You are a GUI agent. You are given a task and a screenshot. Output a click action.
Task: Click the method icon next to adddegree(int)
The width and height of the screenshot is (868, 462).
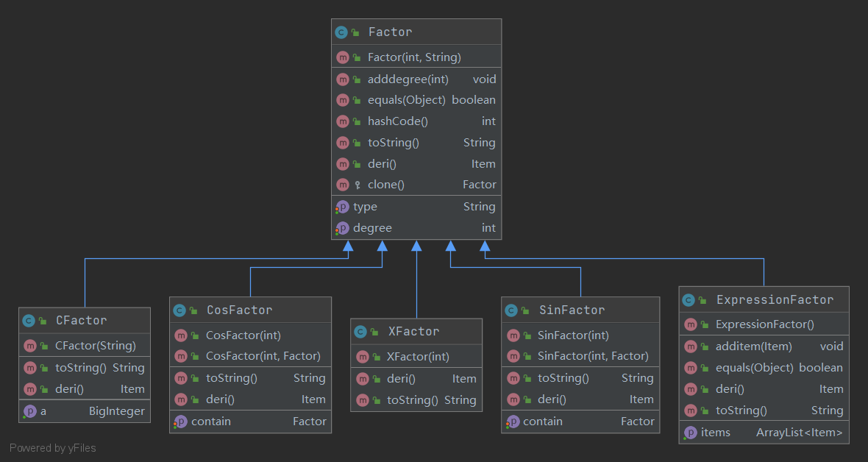click(342, 79)
